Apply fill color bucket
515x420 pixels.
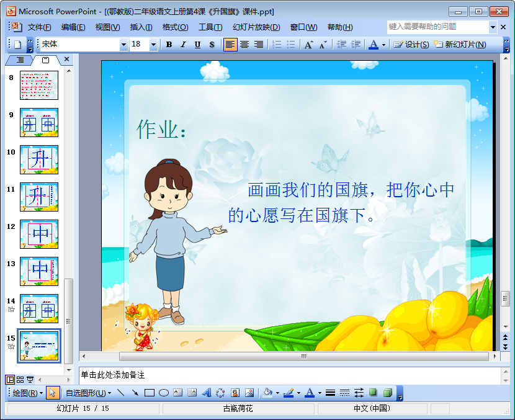point(268,393)
